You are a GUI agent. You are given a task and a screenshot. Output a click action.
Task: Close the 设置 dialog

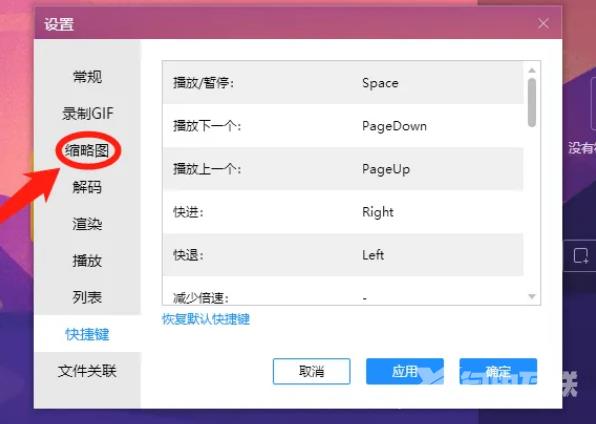(x=543, y=24)
